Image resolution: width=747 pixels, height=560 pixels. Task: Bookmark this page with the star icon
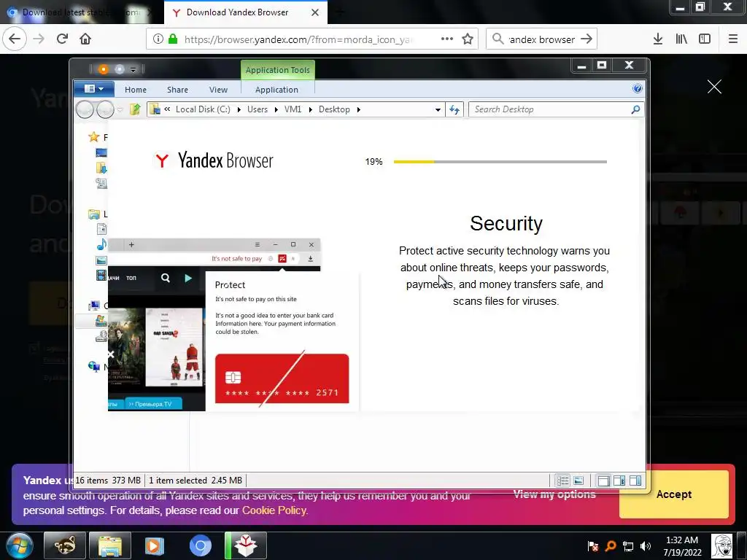[x=468, y=39]
